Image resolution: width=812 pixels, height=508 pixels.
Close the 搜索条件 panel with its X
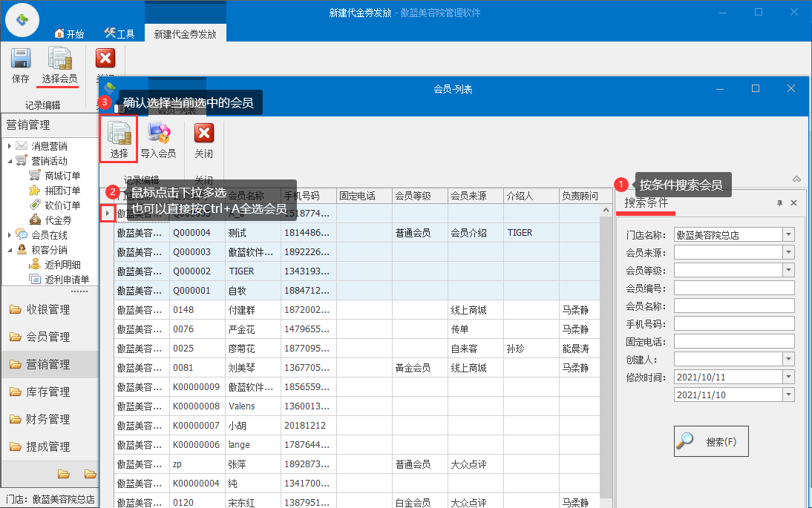[x=793, y=203]
